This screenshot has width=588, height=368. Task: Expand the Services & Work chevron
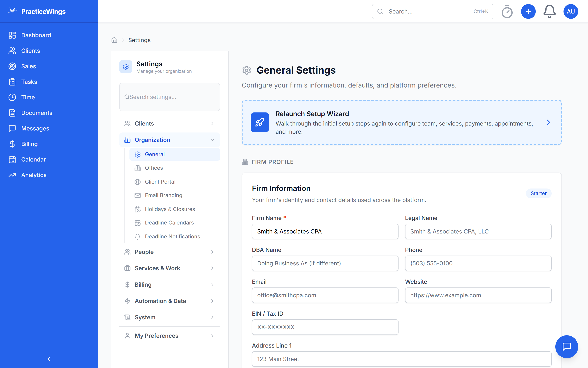212,268
